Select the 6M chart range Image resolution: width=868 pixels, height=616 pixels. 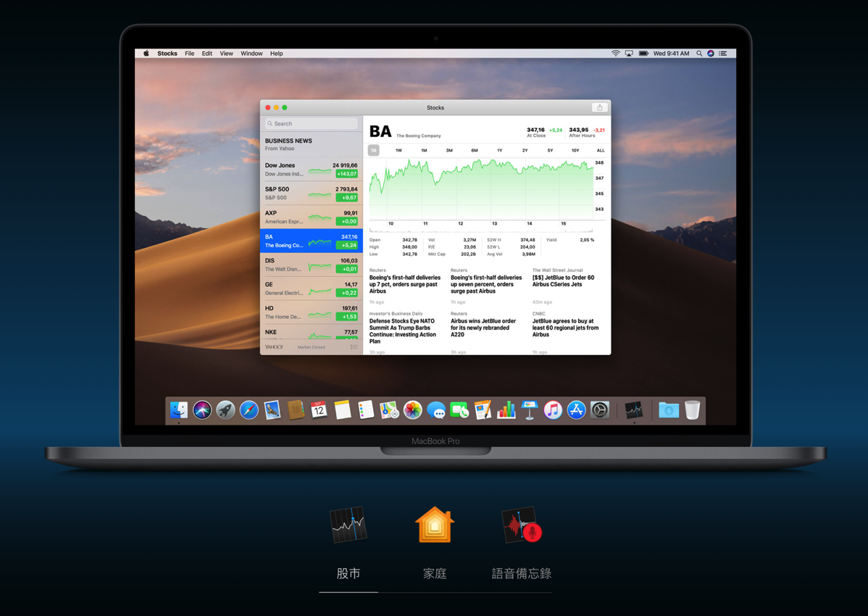click(475, 150)
